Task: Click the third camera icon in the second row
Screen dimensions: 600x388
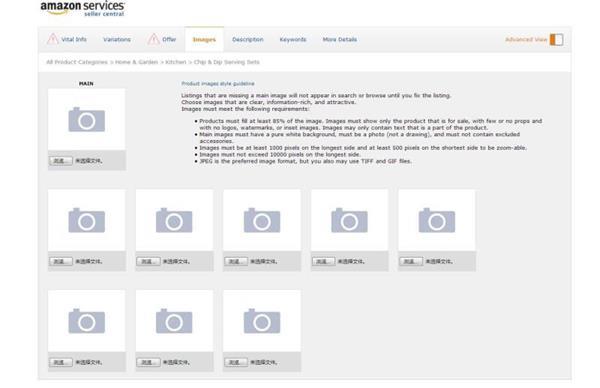Action: tap(262, 220)
